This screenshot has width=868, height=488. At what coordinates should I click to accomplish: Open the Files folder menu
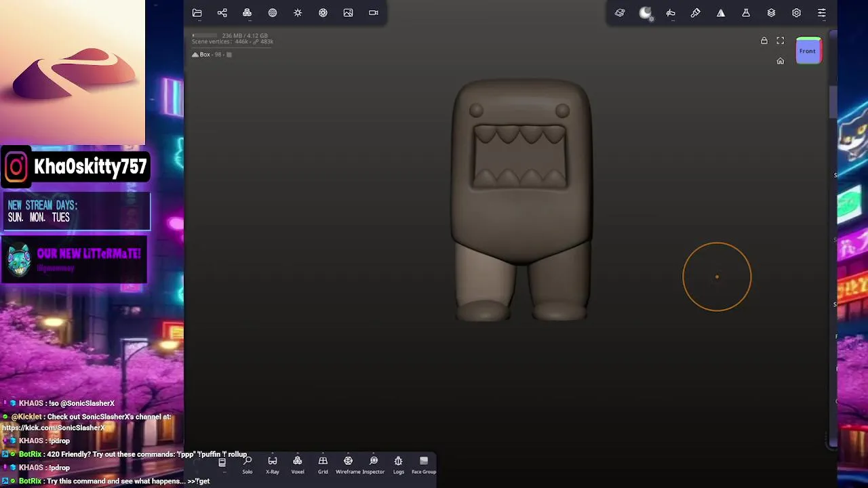coord(197,13)
